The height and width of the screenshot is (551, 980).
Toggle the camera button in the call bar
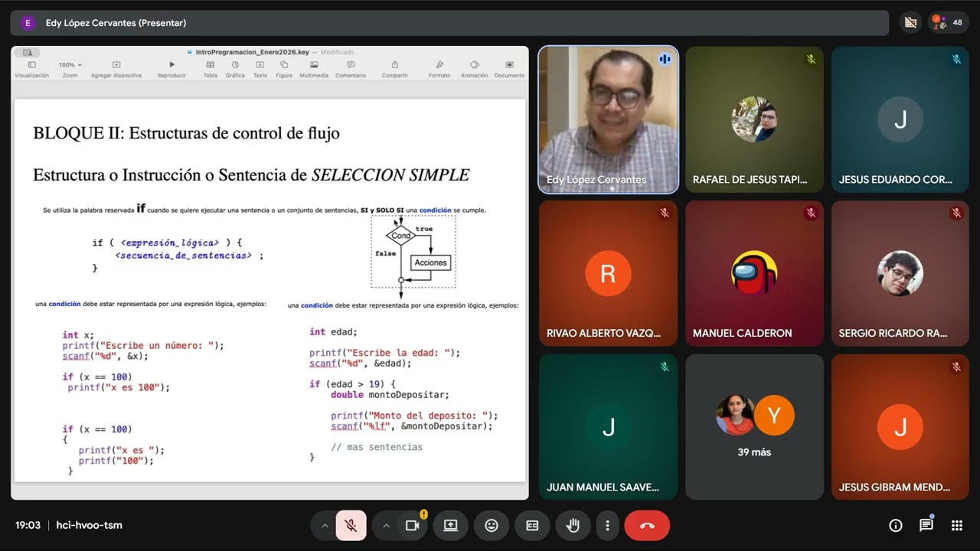click(413, 526)
